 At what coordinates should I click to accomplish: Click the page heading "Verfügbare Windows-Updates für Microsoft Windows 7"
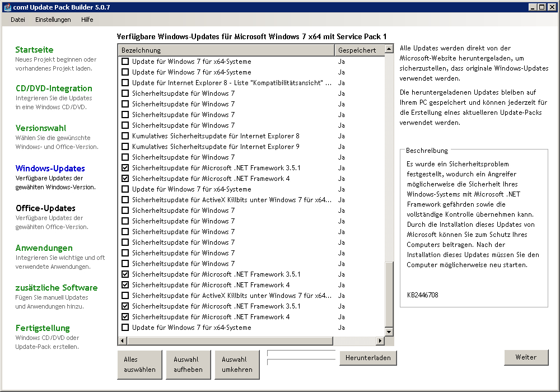tap(251, 36)
